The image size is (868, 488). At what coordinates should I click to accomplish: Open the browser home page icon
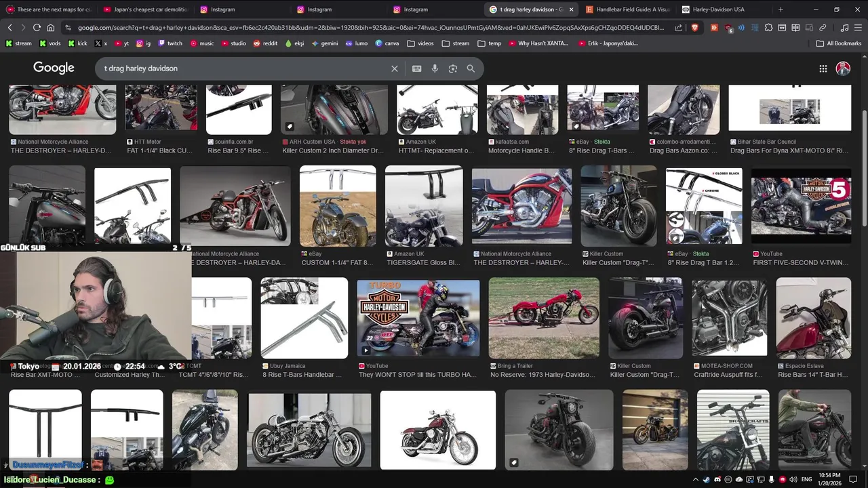point(50,28)
